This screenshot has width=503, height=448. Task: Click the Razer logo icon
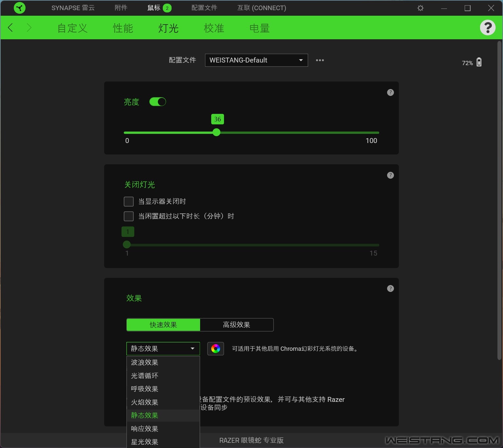click(20, 8)
